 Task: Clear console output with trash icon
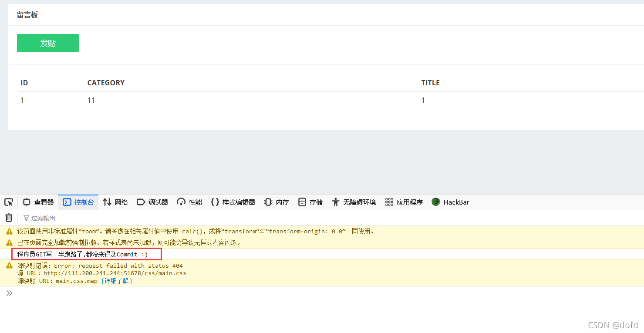click(9, 218)
